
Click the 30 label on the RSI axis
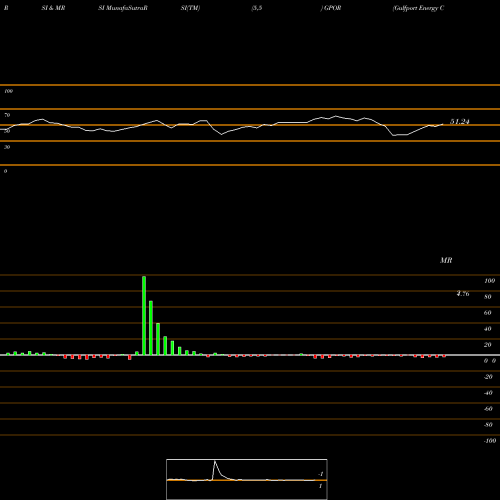(x=7, y=147)
